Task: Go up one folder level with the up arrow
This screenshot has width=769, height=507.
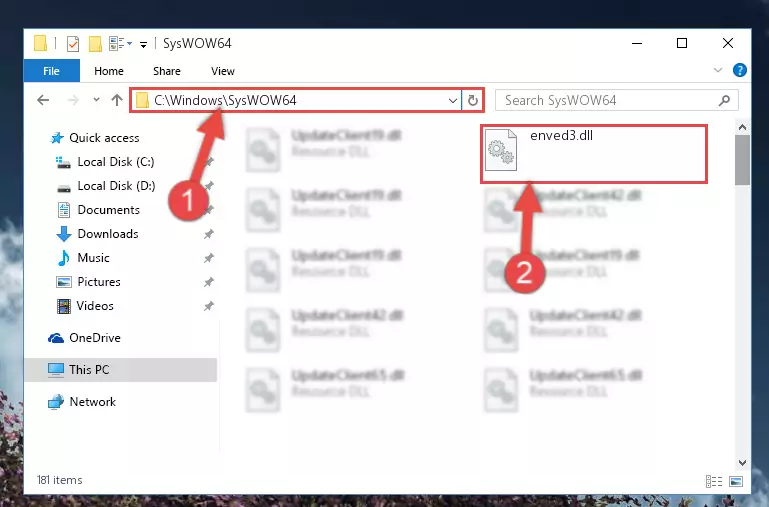Action: tap(117, 100)
